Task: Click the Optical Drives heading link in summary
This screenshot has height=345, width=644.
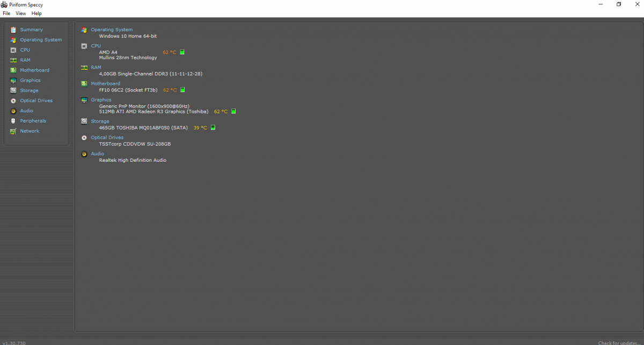Action: [x=107, y=138]
